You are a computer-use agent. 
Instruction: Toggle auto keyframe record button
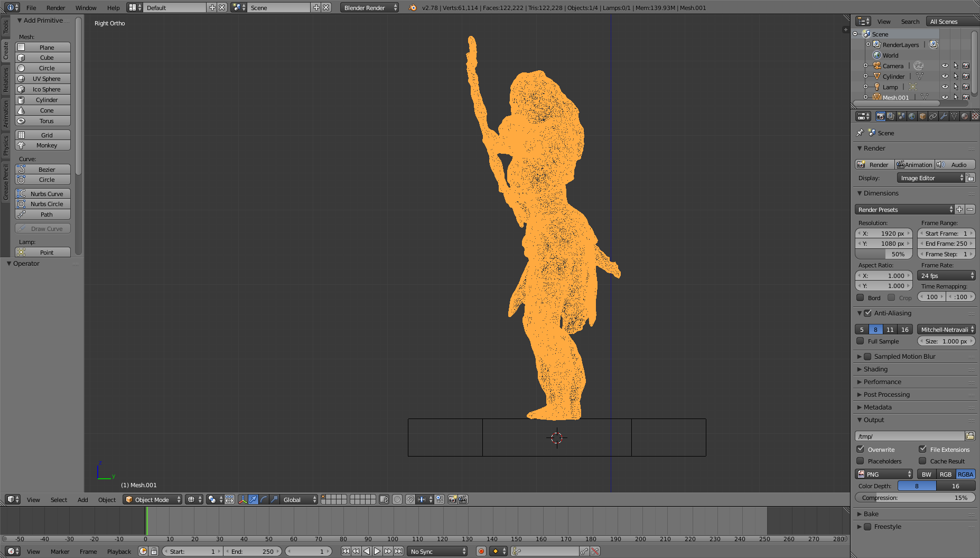481,551
